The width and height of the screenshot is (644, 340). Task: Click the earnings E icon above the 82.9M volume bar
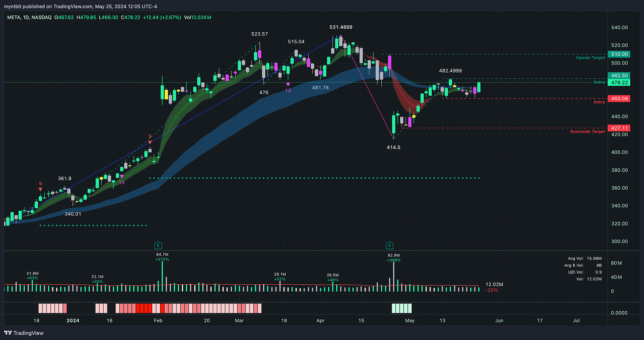(390, 245)
